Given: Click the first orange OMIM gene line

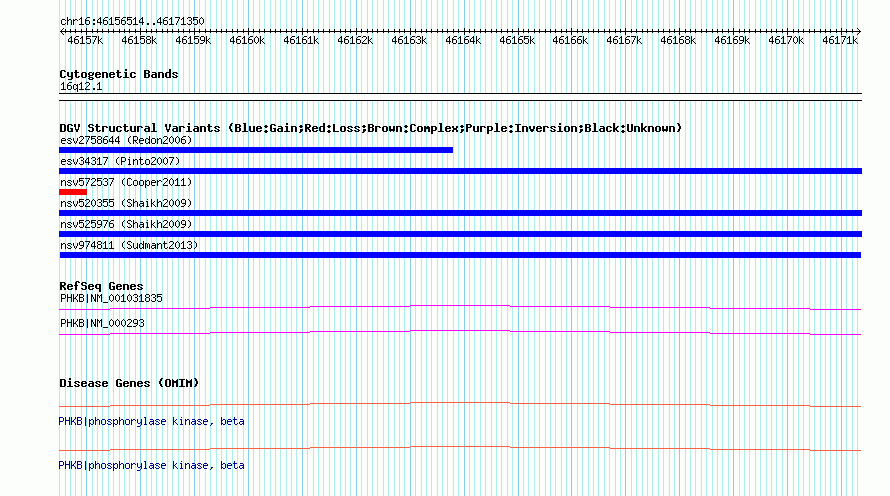Looking at the screenshot, I should (x=460, y=405).
